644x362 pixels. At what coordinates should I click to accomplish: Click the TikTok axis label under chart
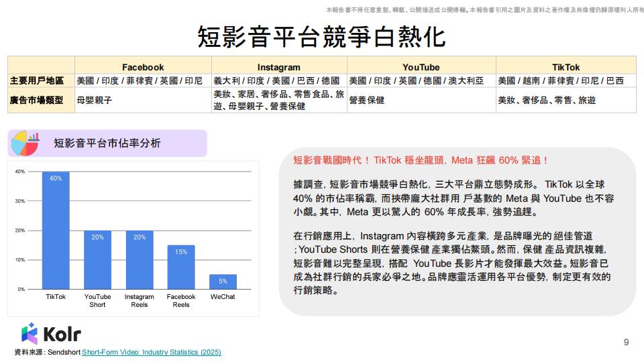click(x=56, y=296)
